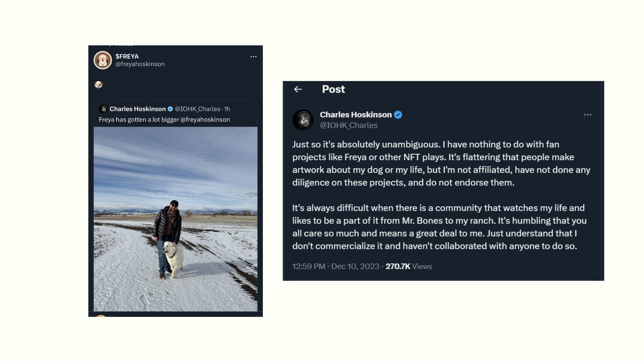Click the small avatar in the quoted post
This screenshot has height=362, width=644.
click(x=103, y=109)
